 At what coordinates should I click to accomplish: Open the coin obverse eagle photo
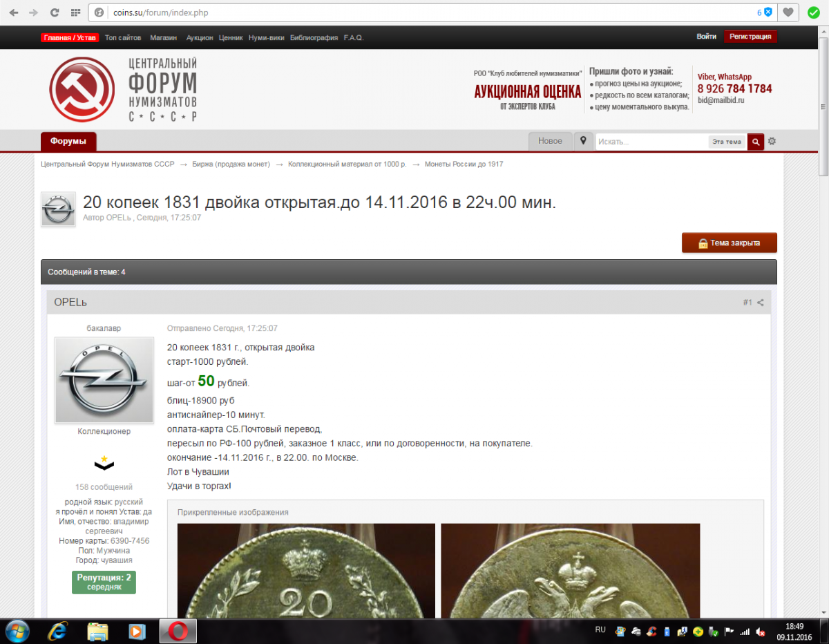pos(571,571)
